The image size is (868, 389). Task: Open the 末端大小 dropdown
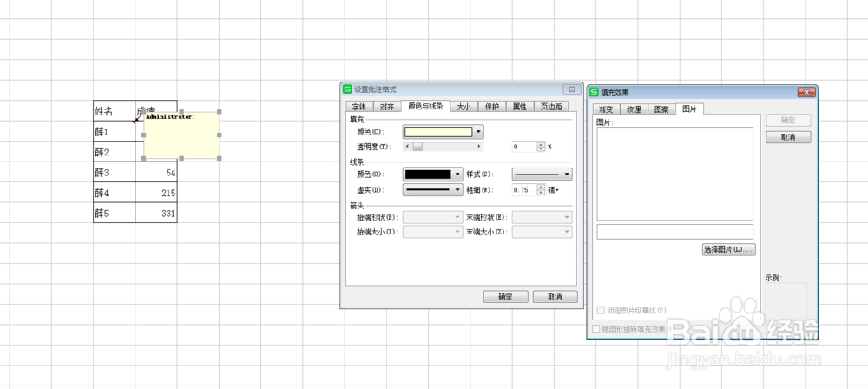542,232
